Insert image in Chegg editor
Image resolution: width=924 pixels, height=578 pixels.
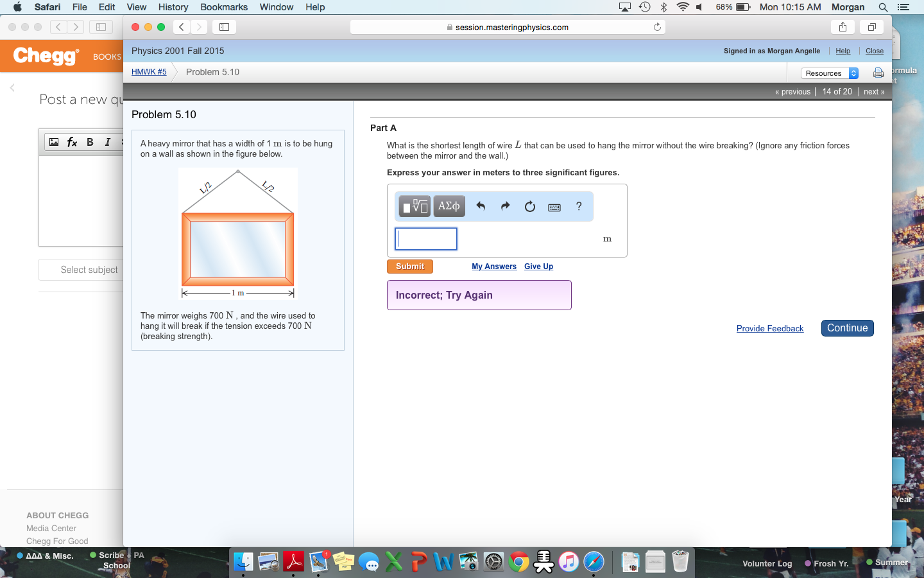(x=54, y=142)
